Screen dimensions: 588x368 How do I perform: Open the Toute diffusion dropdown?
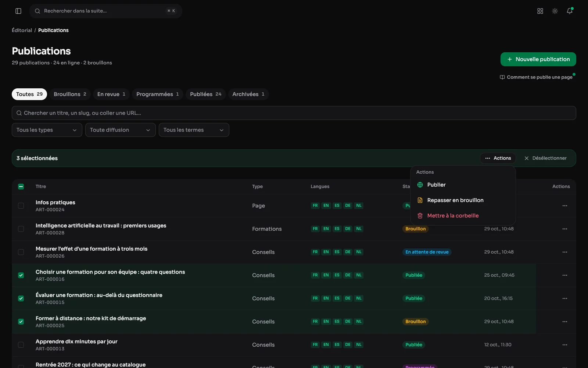coord(121,130)
